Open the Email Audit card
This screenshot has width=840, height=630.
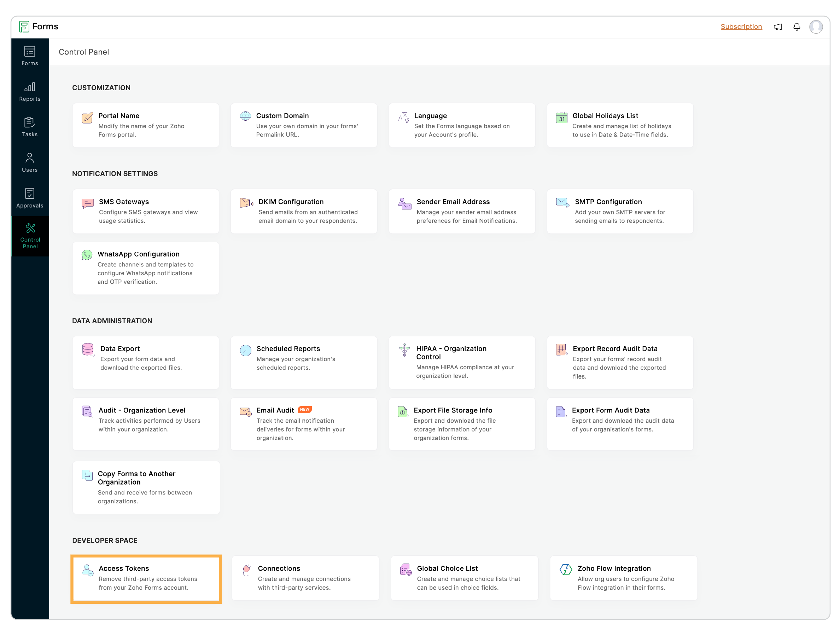coord(303,424)
